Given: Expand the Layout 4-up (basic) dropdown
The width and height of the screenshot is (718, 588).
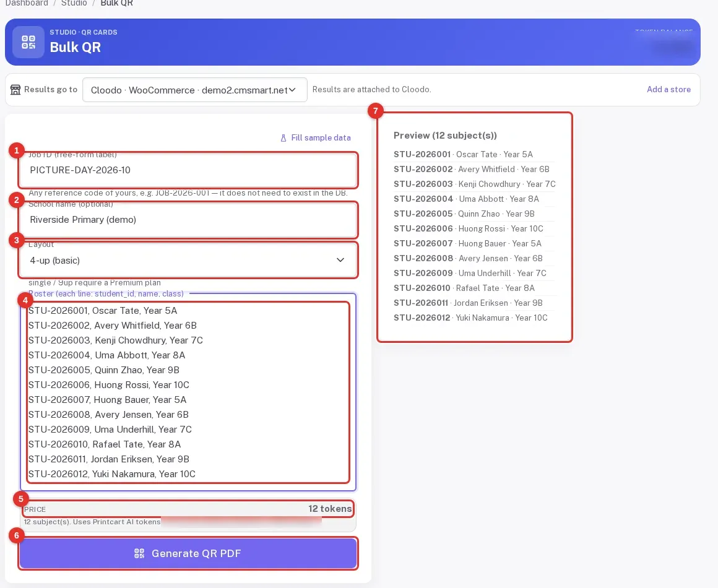Looking at the screenshot, I should click(x=188, y=260).
